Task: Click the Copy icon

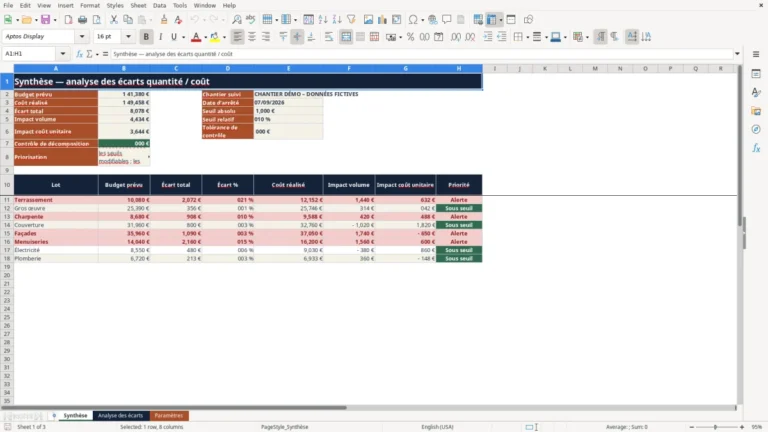Action: [128, 20]
